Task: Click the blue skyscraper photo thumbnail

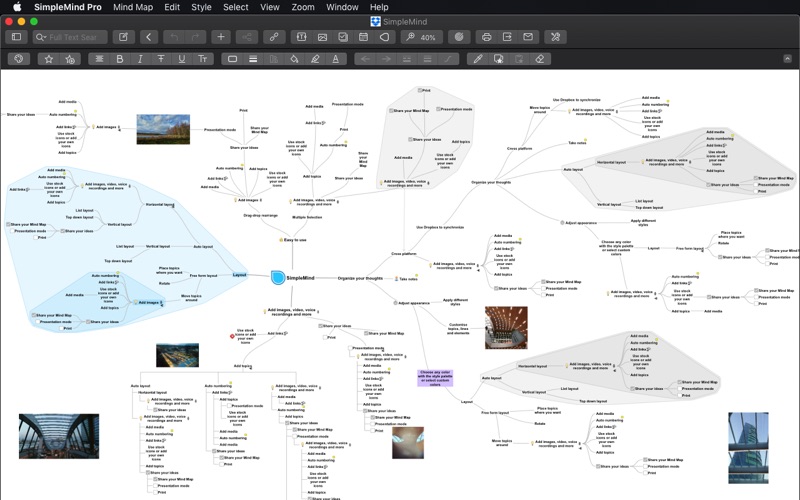Action: coord(748,447)
